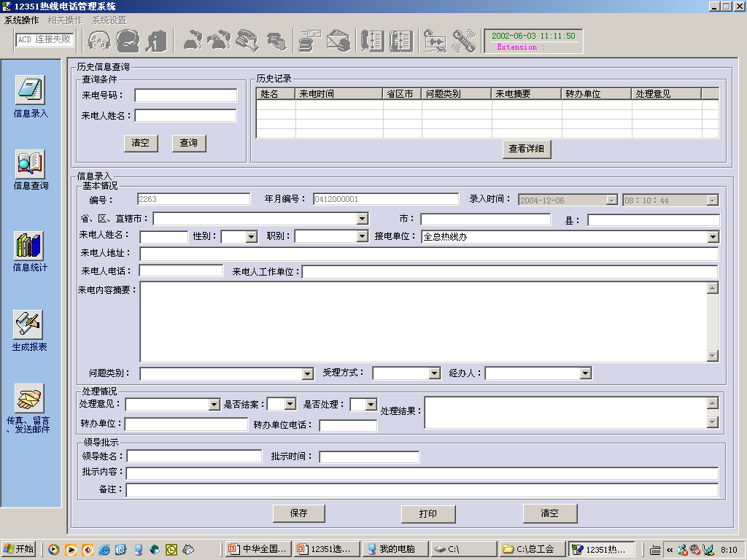
Task: Click the envelope mail toolbar icon
Action: [338, 41]
